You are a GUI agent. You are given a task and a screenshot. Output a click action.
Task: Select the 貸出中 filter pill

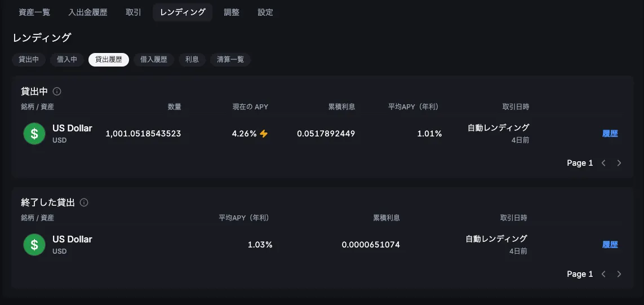[29, 59]
